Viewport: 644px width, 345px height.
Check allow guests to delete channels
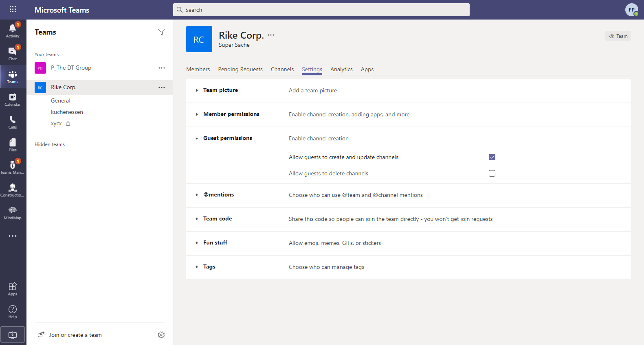[x=492, y=173]
